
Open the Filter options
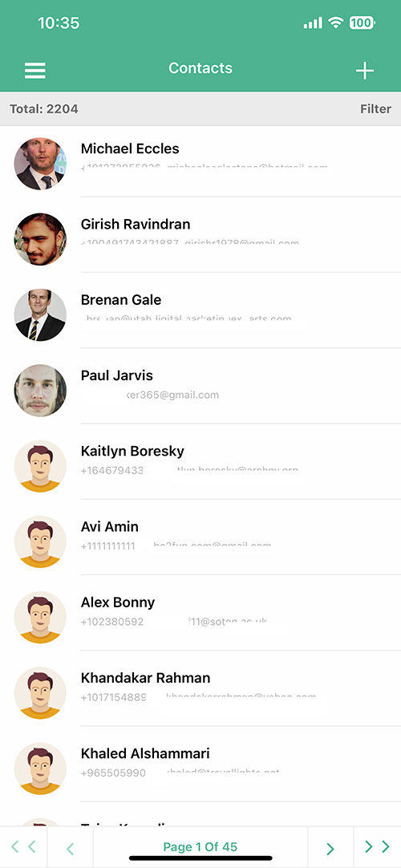[375, 109]
